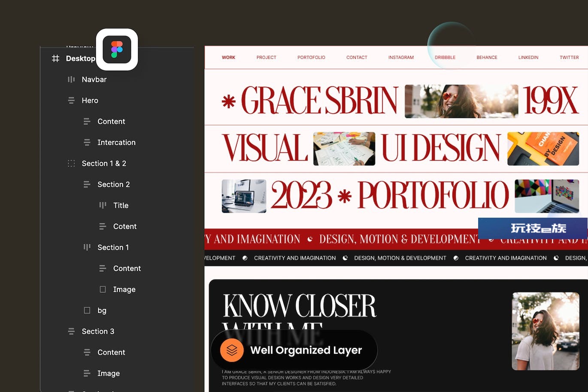The width and height of the screenshot is (588, 392).
Task: Select the Intercation layer
Action: pos(116,143)
